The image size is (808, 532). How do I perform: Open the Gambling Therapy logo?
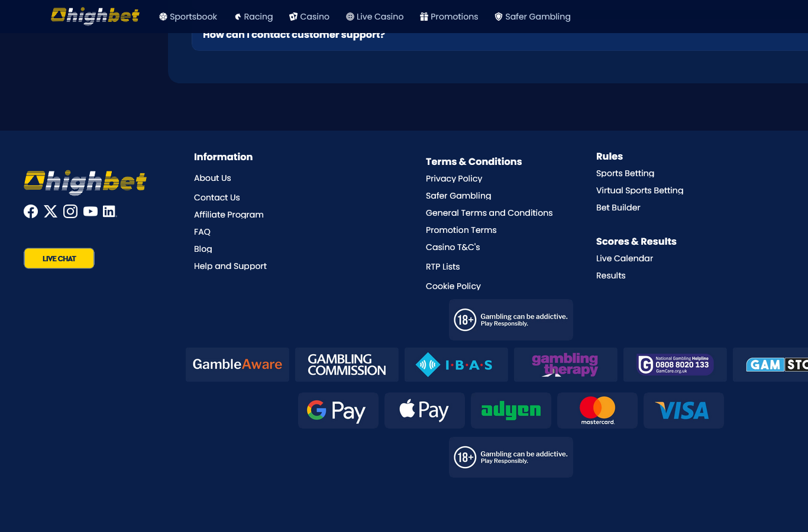[x=565, y=365]
